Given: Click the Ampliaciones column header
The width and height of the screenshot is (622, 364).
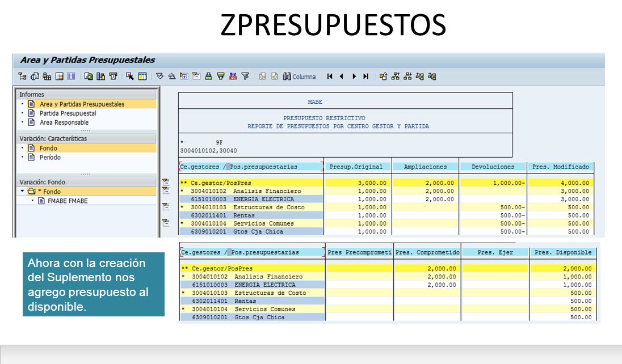Looking at the screenshot, I should coord(425,167).
